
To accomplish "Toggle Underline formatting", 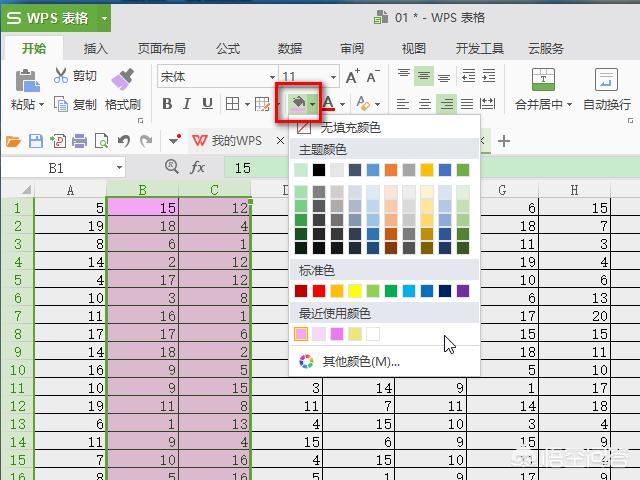I will (x=207, y=104).
